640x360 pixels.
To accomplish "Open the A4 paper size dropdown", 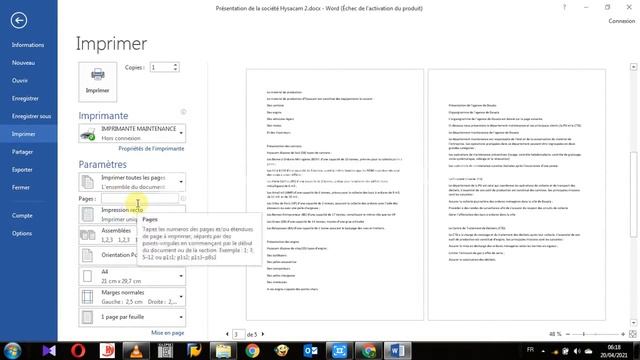I will pyautogui.click(x=132, y=276).
